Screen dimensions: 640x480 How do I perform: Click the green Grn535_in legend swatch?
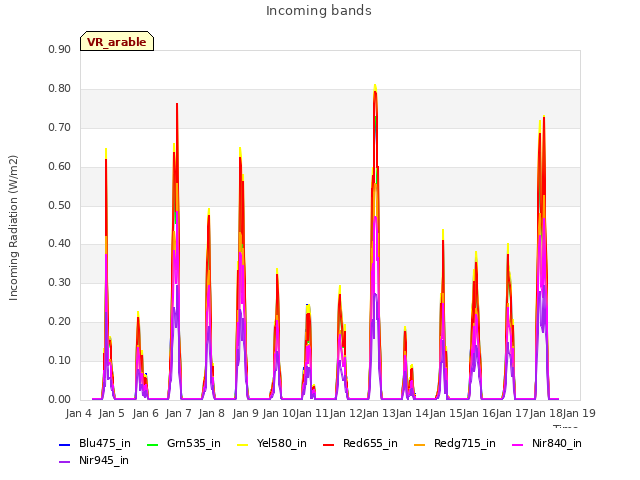coord(152,444)
